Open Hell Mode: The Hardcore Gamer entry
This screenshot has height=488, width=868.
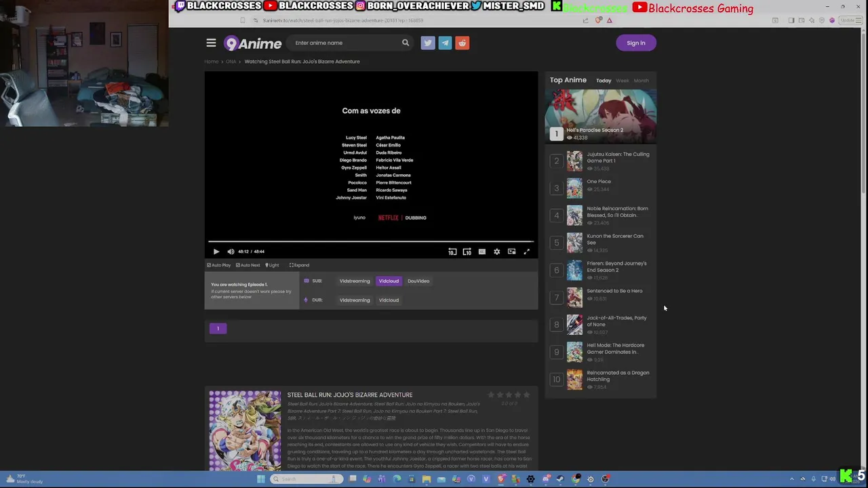point(616,348)
